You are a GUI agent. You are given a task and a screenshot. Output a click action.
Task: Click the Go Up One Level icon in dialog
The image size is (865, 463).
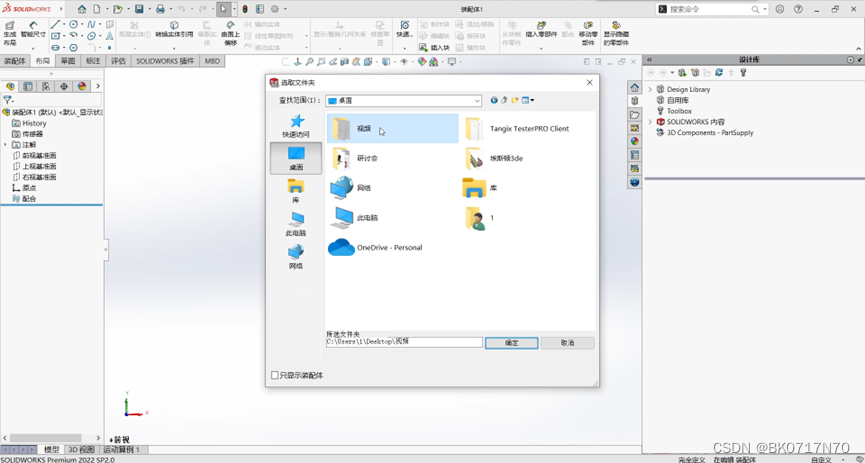504,100
